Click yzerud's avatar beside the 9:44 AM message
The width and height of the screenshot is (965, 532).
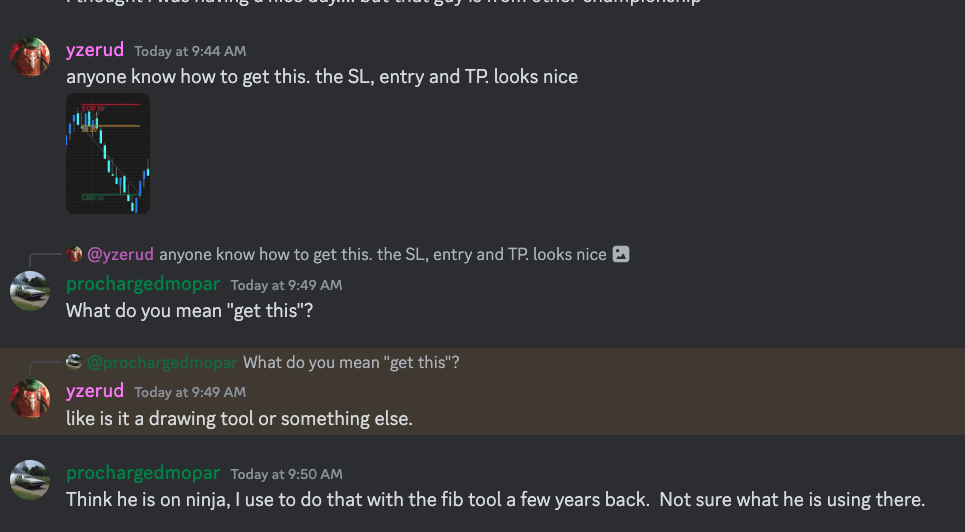pyautogui.click(x=30, y=57)
